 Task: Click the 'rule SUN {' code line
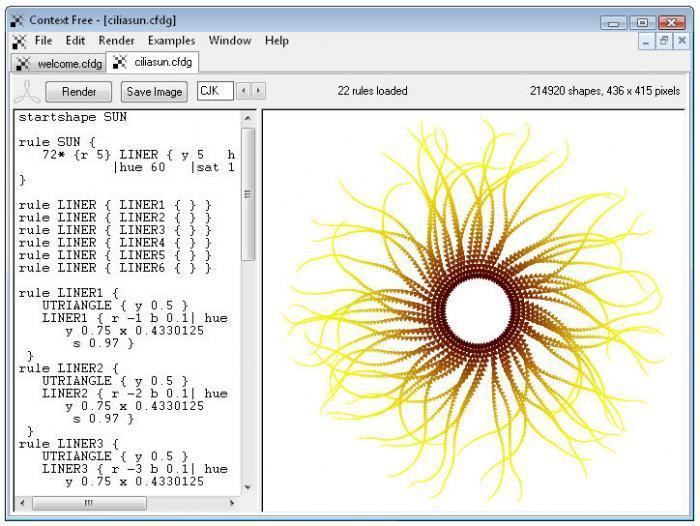click(x=57, y=142)
